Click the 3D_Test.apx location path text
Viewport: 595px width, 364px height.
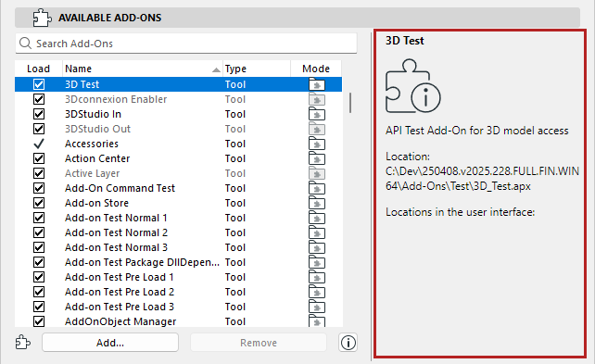click(482, 178)
